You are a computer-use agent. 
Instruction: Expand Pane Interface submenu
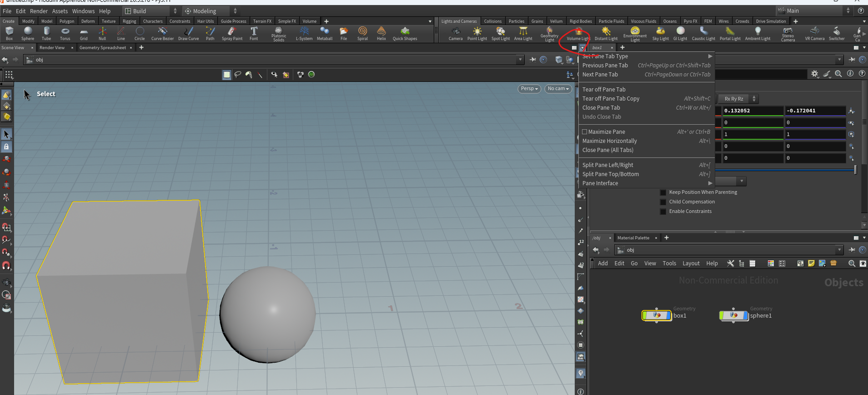pyautogui.click(x=647, y=183)
